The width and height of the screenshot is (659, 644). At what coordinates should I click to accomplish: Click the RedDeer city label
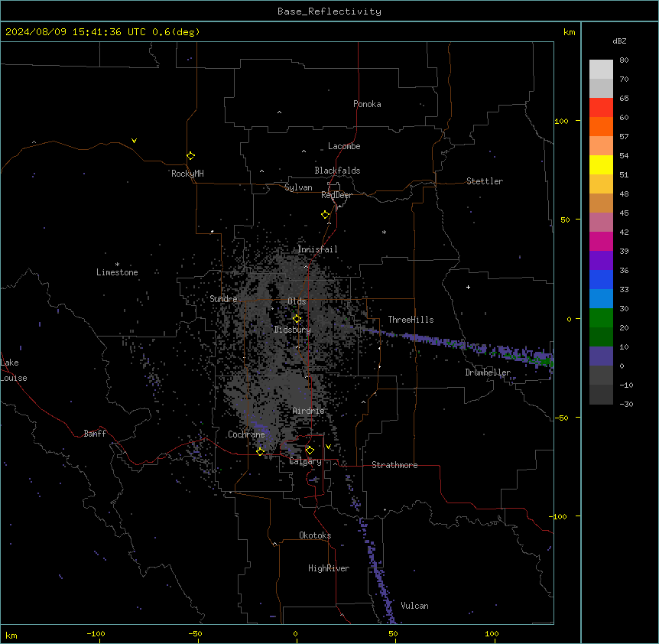336,195
